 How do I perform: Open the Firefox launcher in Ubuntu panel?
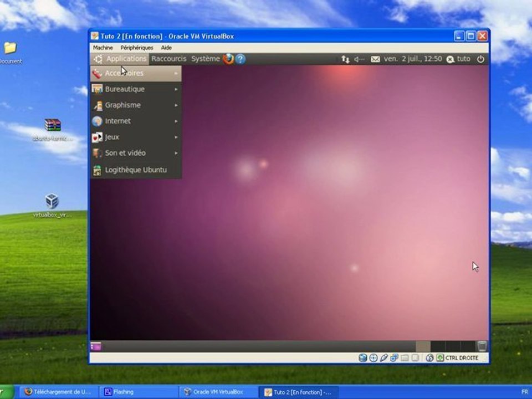228,59
